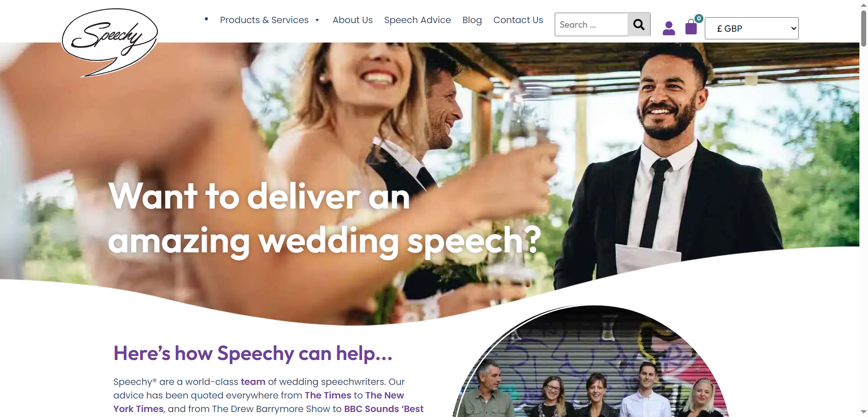Image resolution: width=868 pixels, height=417 pixels.
Task: Follow the BBC Sounds 'Best link
Action: (384, 409)
